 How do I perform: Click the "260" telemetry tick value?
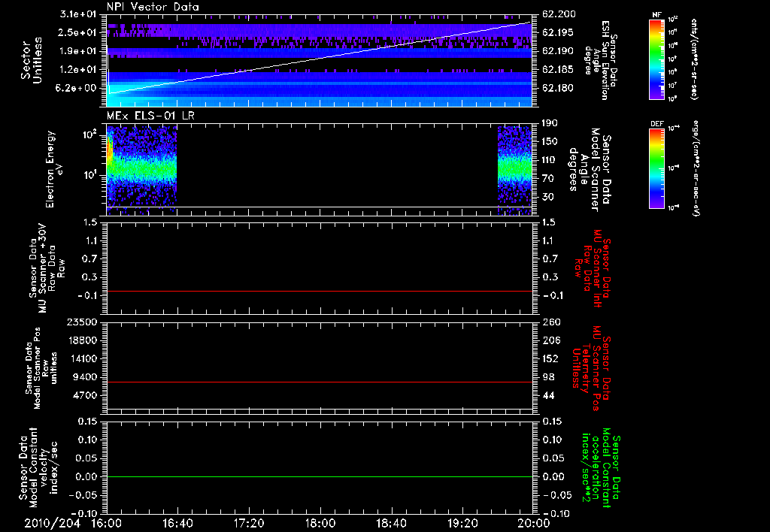tap(550, 322)
